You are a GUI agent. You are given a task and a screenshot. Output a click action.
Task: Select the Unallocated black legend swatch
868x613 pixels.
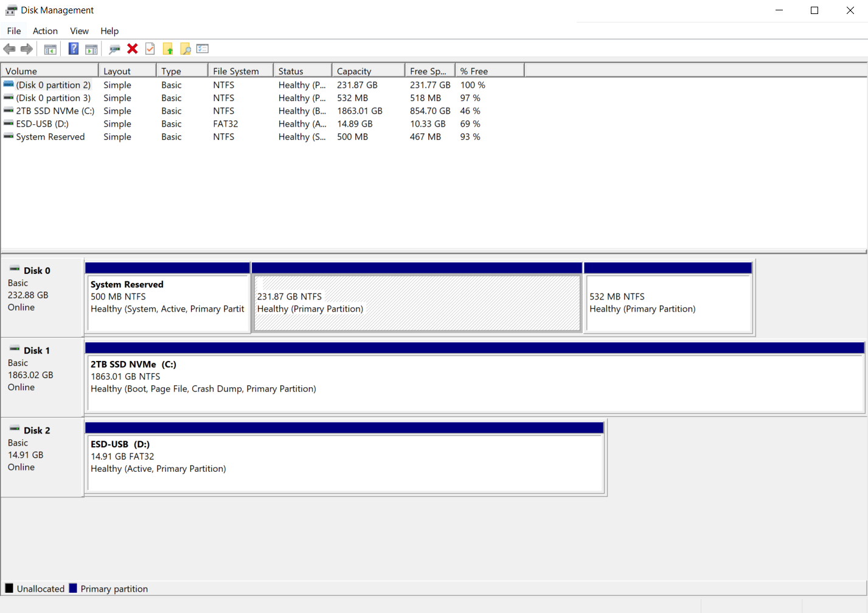pyautogui.click(x=9, y=588)
